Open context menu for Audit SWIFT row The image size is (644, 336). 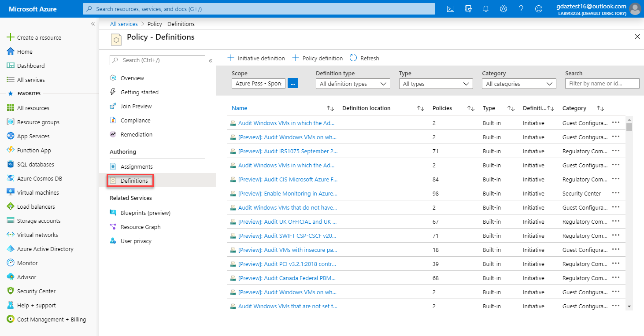pyautogui.click(x=616, y=236)
